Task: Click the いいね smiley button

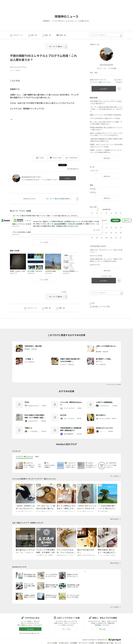Action: coord(39,158)
